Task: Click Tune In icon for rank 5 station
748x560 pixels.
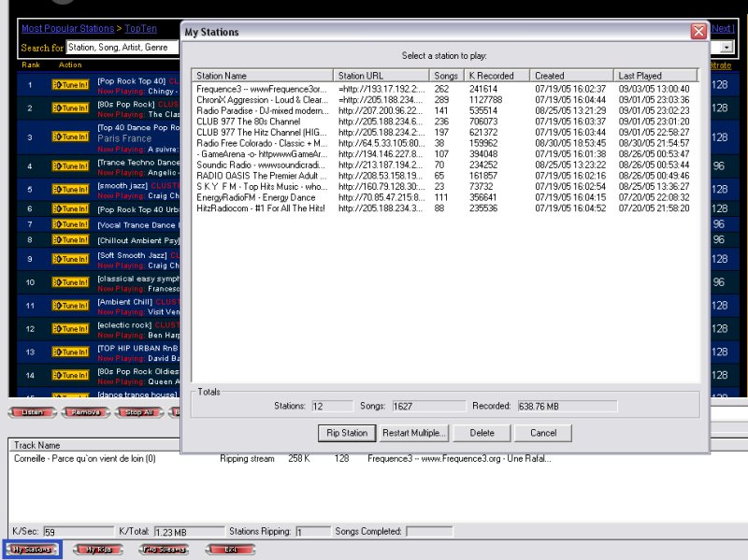Action: tap(71, 190)
